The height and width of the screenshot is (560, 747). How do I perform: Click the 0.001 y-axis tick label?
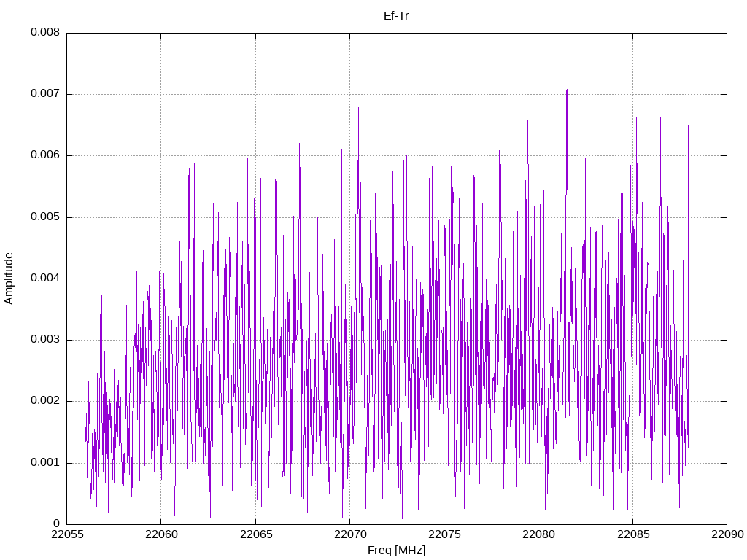click(x=45, y=463)
